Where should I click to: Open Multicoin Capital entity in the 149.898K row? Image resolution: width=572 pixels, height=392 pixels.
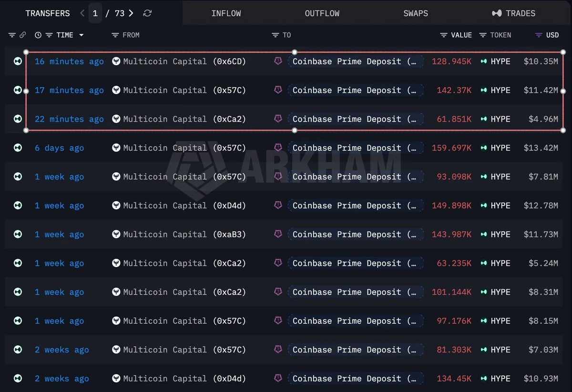165,206
